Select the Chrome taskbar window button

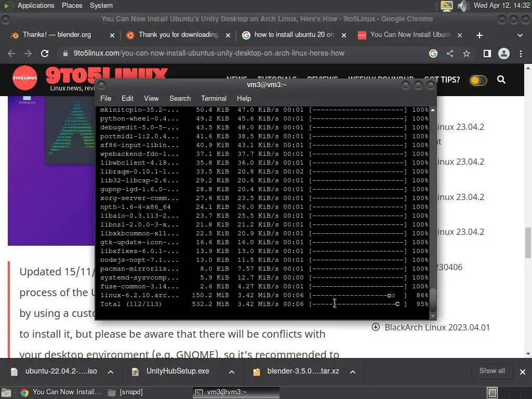click(61, 392)
